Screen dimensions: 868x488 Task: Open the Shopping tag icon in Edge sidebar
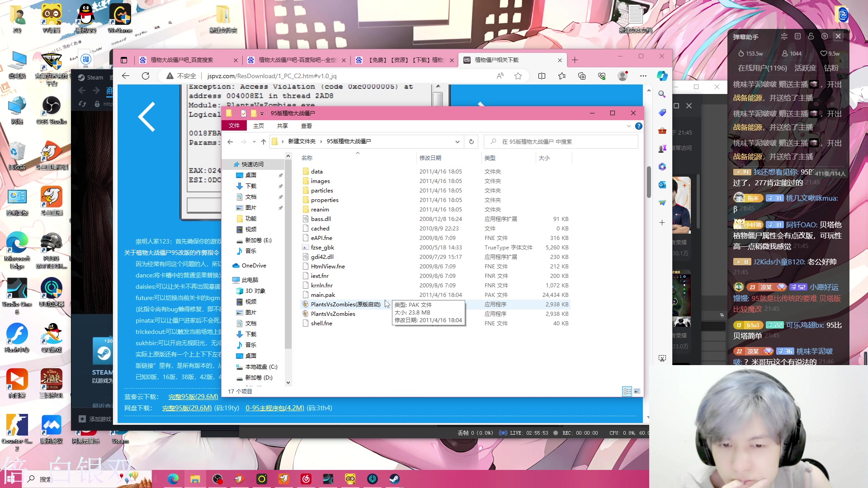(662, 113)
